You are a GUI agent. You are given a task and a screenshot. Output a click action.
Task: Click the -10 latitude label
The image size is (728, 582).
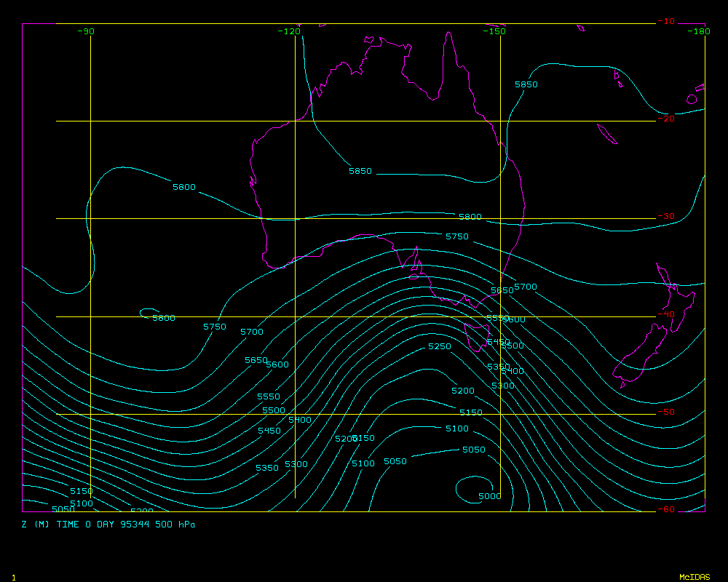click(x=665, y=21)
